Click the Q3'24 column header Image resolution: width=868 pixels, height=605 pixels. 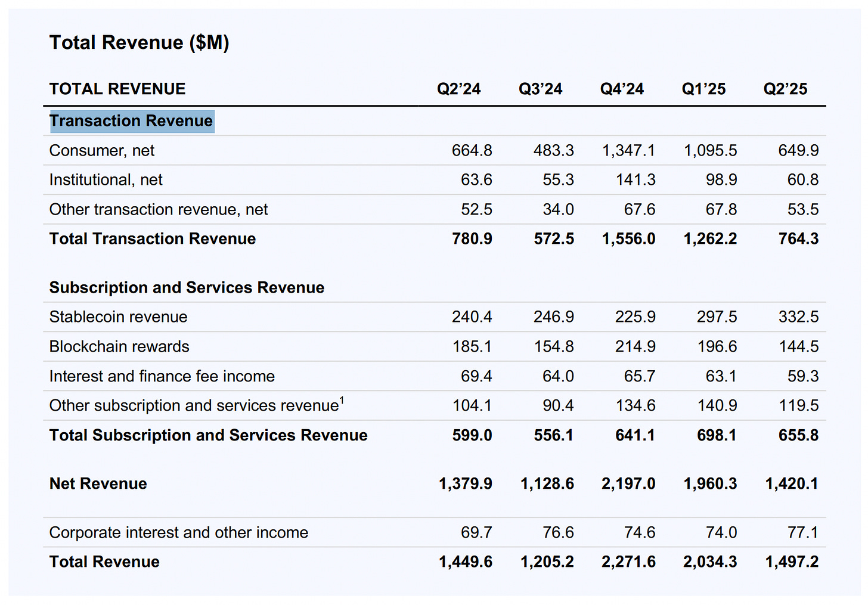540,89
